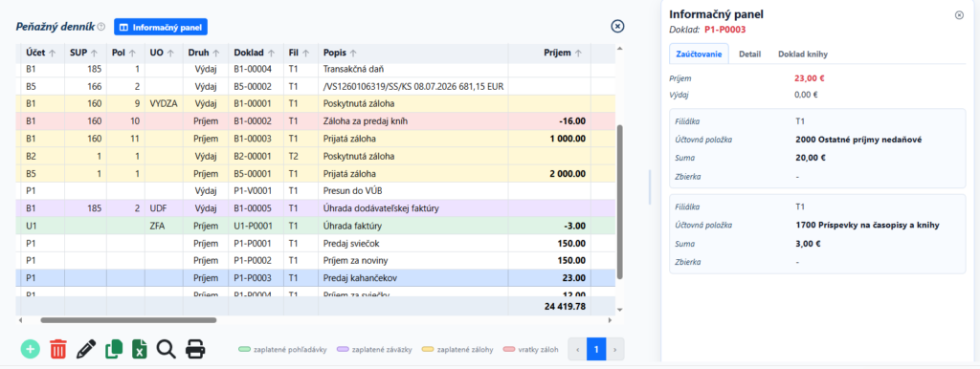Image resolution: width=980 pixels, height=369 pixels.
Task: Go to the previous page arrow
Action: tap(577, 349)
